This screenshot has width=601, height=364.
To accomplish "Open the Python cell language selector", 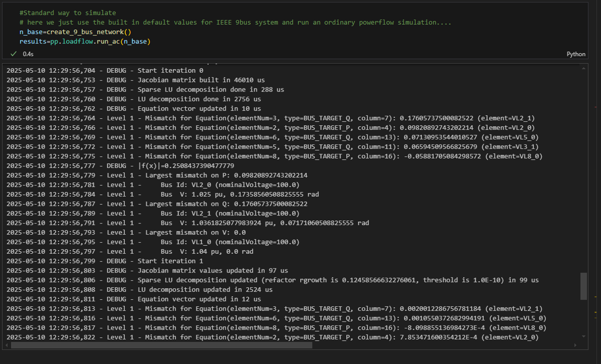I will pos(576,54).
